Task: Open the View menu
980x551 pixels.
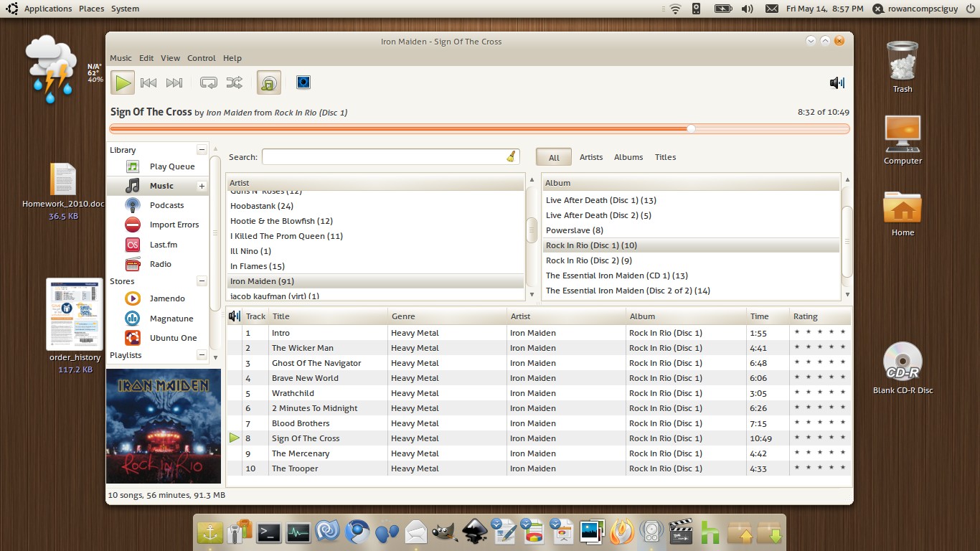Action: click(x=170, y=58)
